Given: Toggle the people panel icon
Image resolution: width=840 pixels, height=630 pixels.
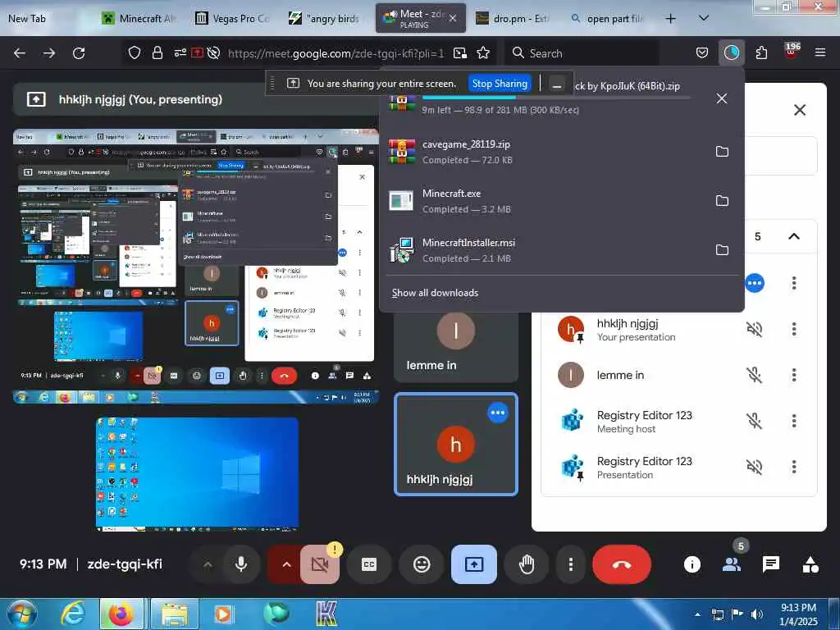Looking at the screenshot, I should [732, 564].
